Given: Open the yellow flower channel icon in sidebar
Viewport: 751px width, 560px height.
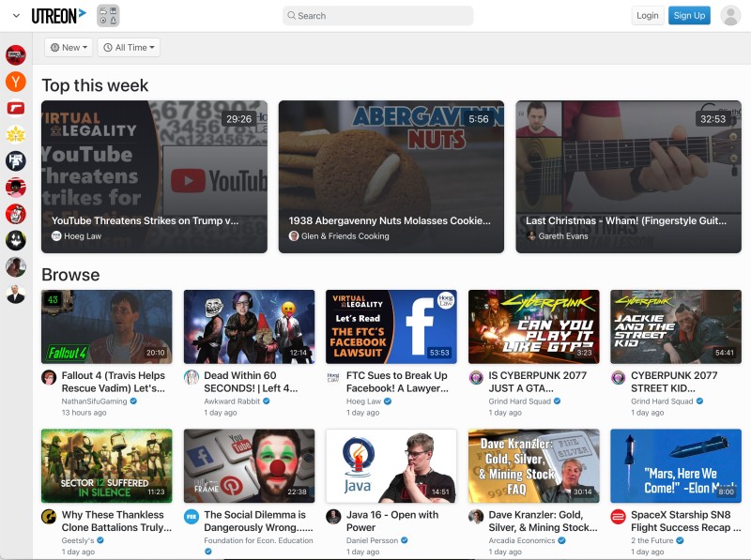Looking at the screenshot, I should click(x=16, y=134).
